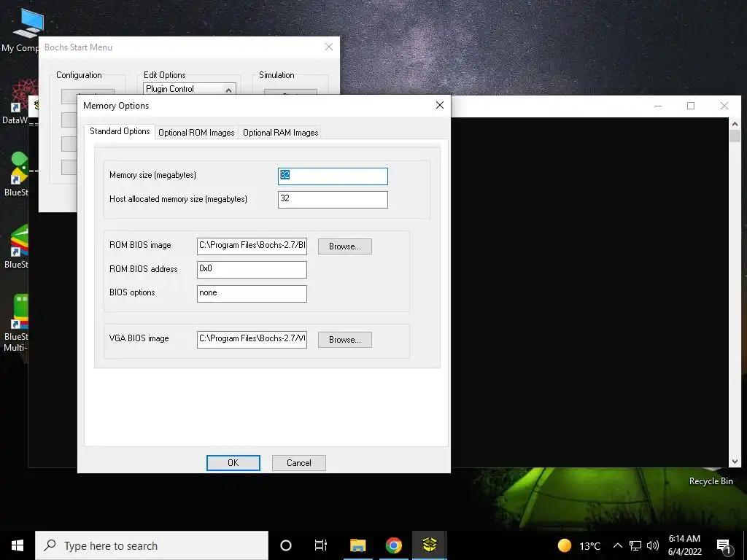Minimize the Bochs console window

pyautogui.click(x=658, y=106)
